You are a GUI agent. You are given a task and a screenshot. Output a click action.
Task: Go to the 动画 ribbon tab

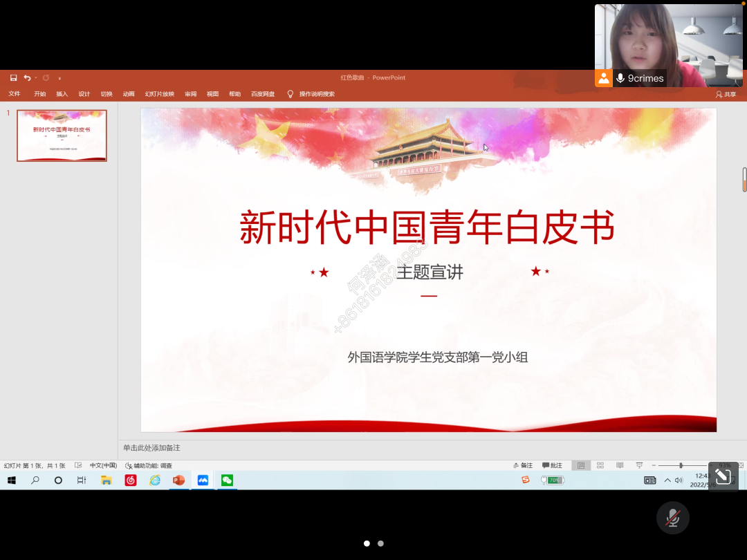pos(129,94)
